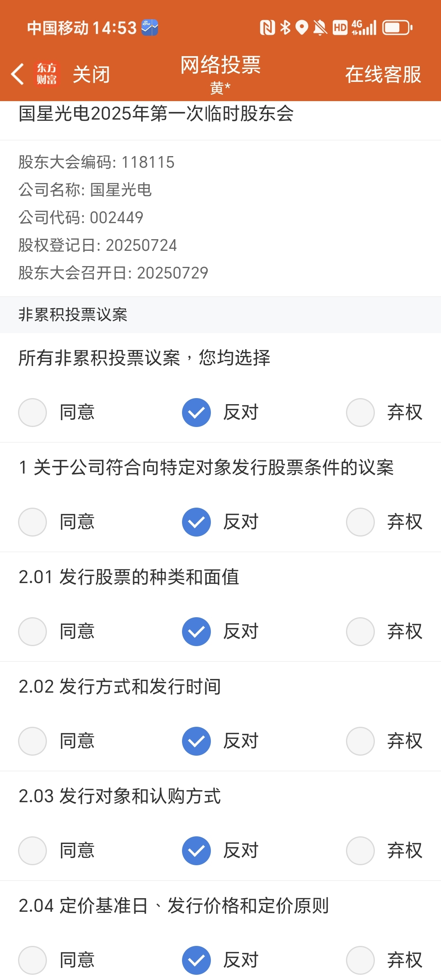Tap the battery indicator icon
Image resolution: width=441 pixels, height=980 pixels.
(397, 28)
